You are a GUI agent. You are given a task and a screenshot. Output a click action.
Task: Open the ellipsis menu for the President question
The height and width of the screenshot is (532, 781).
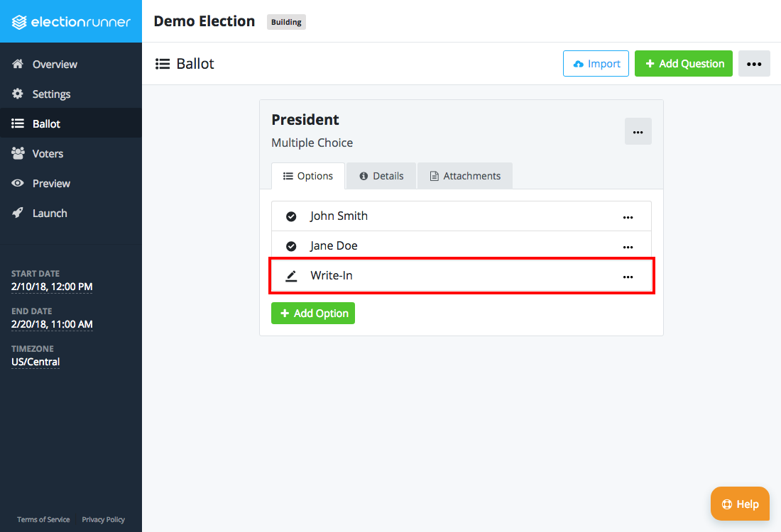point(638,131)
